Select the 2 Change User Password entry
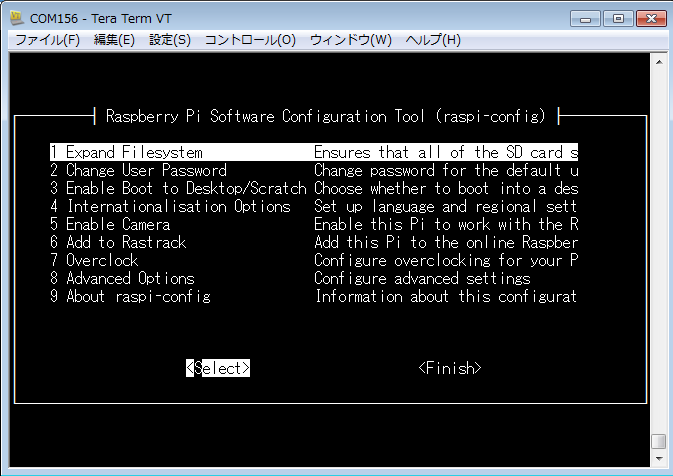The width and height of the screenshot is (673, 476). (x=314, y=170)
